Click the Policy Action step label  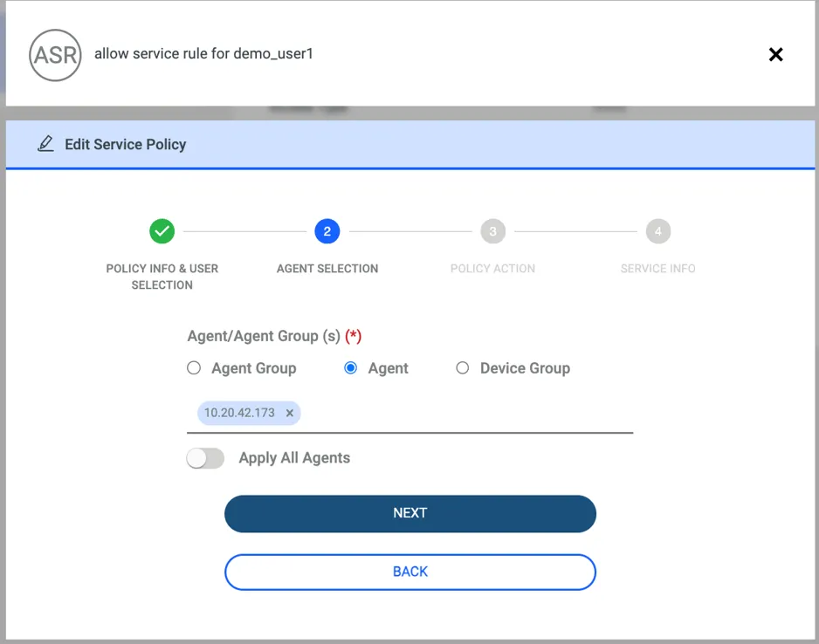click(x=492, y=268)
